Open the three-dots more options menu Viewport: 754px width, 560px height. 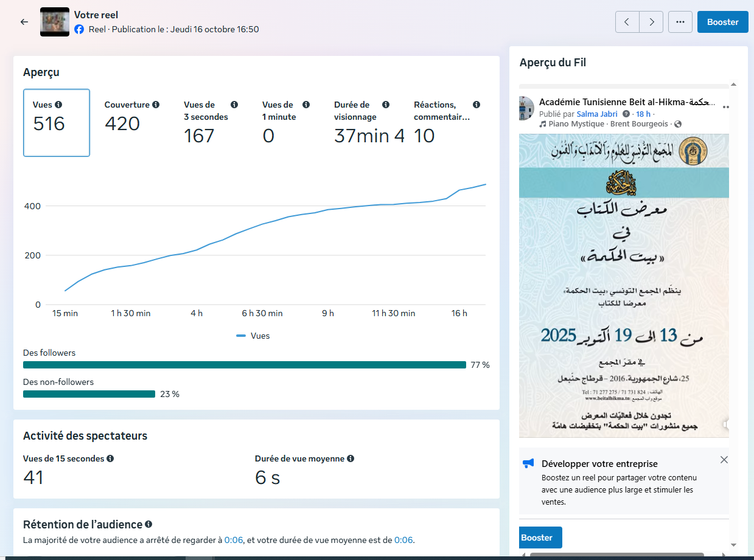[x=680, y=22]
